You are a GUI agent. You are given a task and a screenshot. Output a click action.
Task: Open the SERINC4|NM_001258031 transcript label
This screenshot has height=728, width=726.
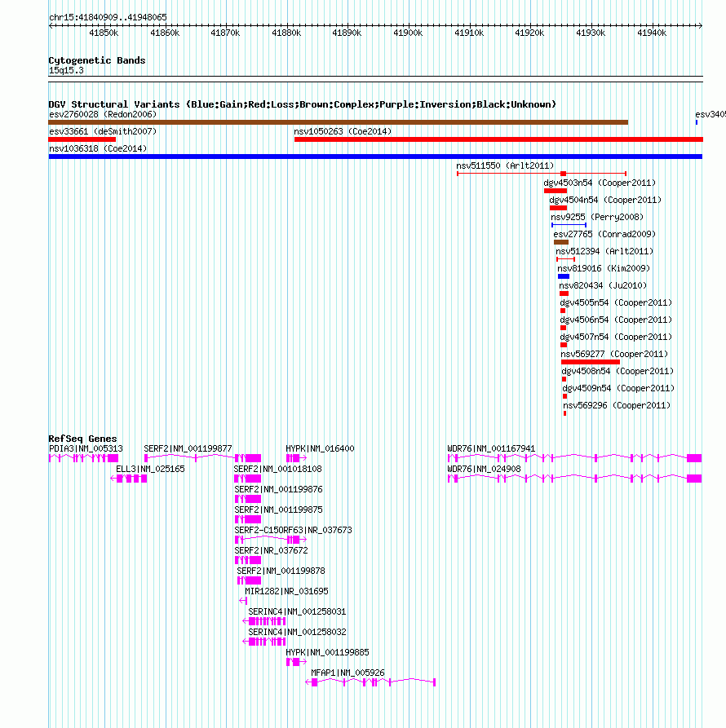tap(297, 612)
